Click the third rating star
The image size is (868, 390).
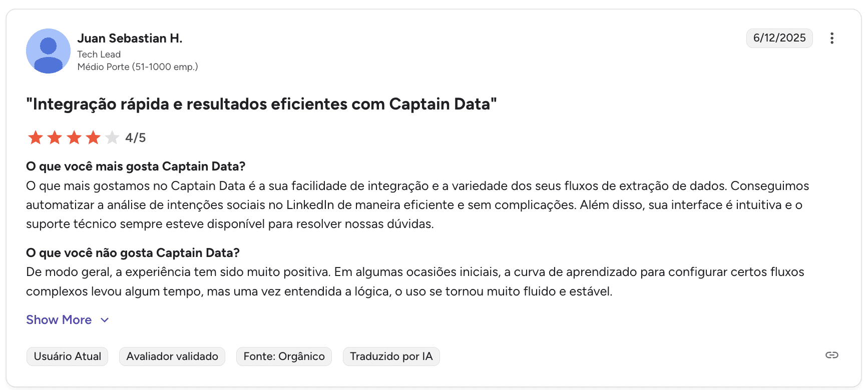pos(74,137)
